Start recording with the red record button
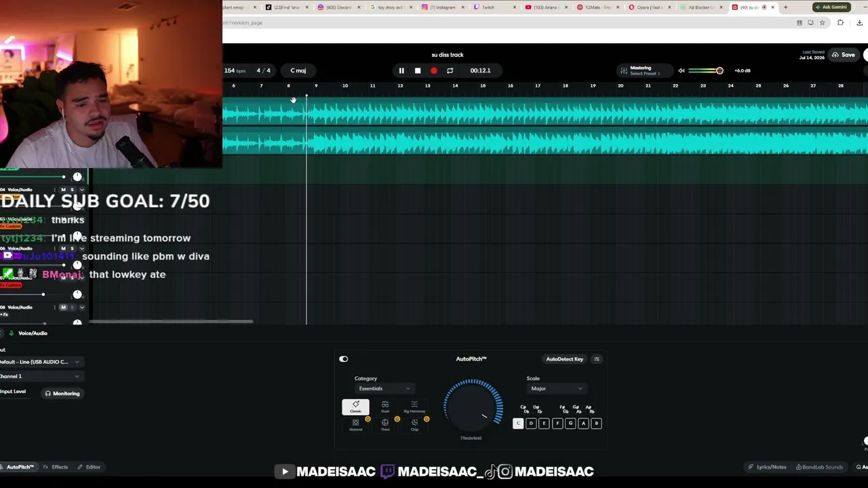Screen dimensions: 868x488 tap(434, 70)
